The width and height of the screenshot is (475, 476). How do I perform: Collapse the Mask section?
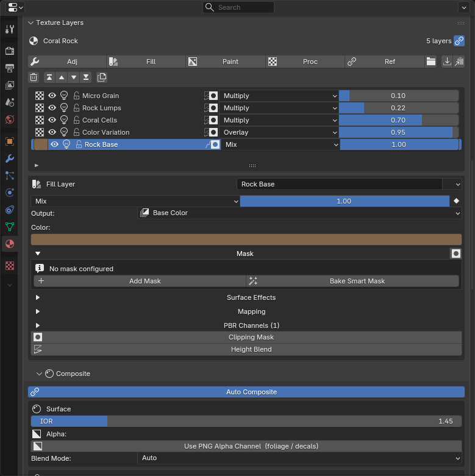[x=38, y=254]
